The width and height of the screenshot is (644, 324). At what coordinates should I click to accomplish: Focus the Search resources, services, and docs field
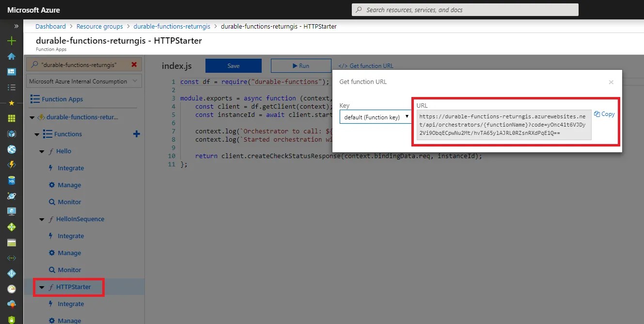465,10
